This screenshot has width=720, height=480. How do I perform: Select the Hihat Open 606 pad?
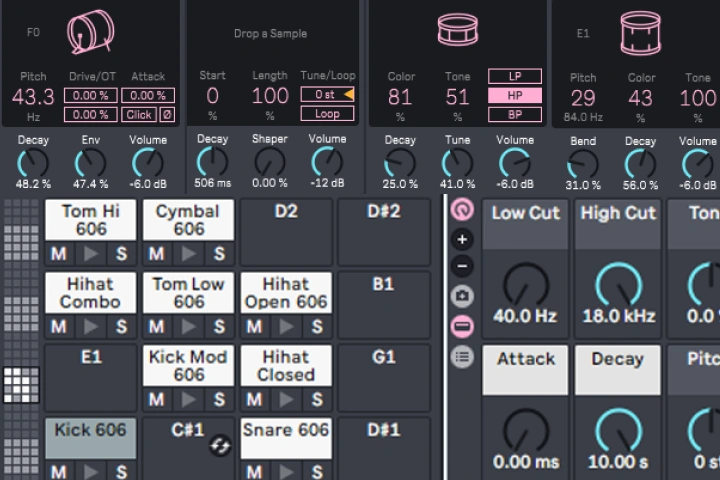pyautogui.click(x=286, y=293)
